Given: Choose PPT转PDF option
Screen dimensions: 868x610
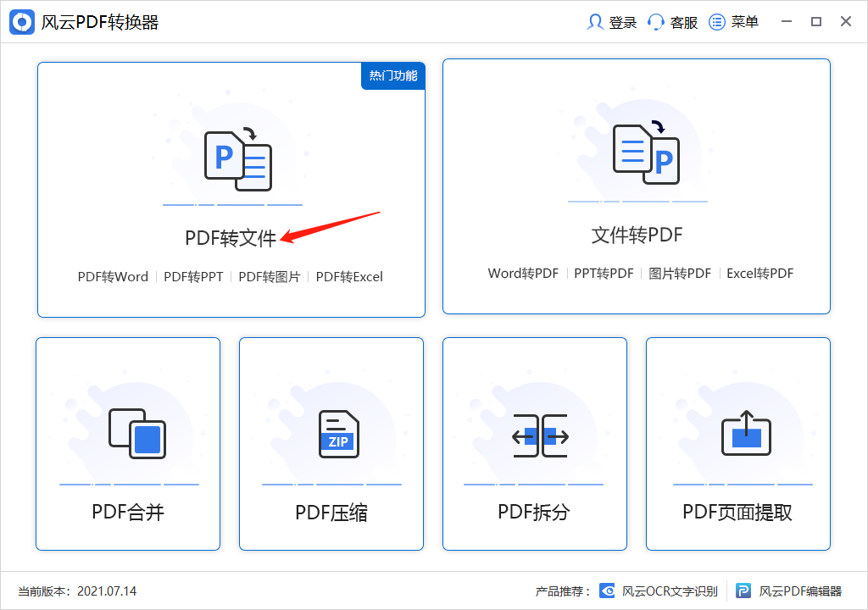Looking at the screenshot, I should pos(604,274).
